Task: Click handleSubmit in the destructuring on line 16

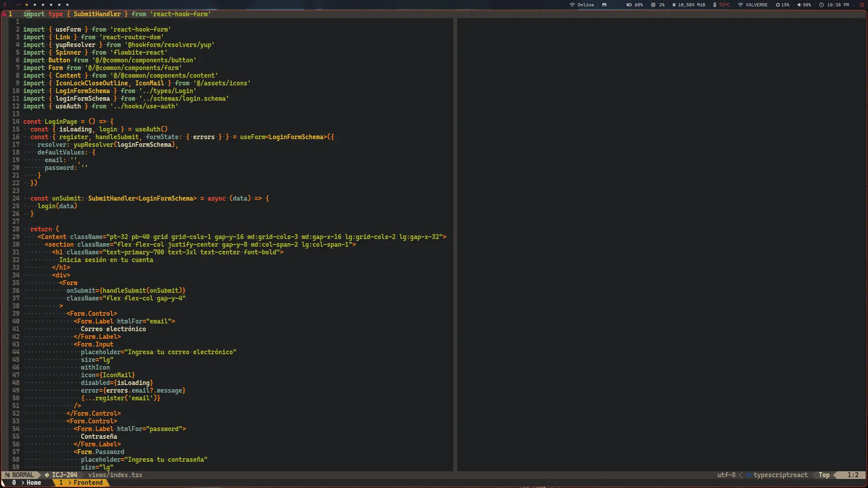Action: pyautogui.click(x=117, y=137)
